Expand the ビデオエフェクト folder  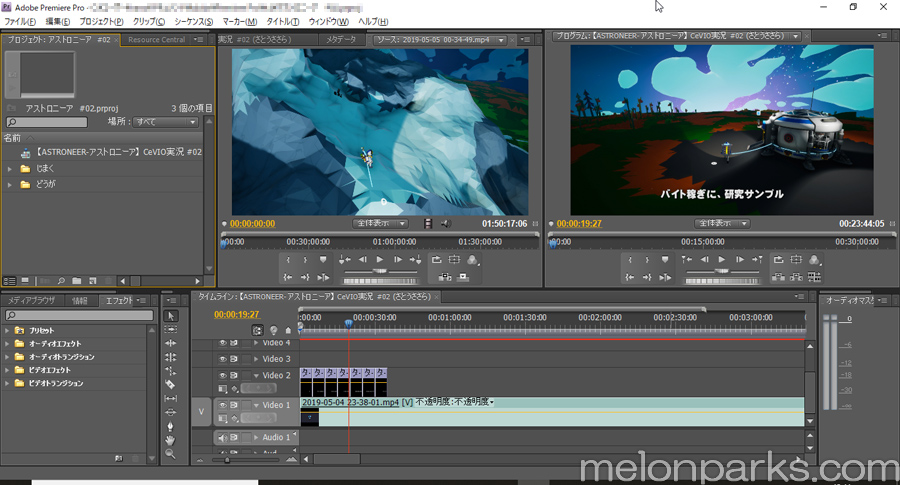click(x=7, y=370)
